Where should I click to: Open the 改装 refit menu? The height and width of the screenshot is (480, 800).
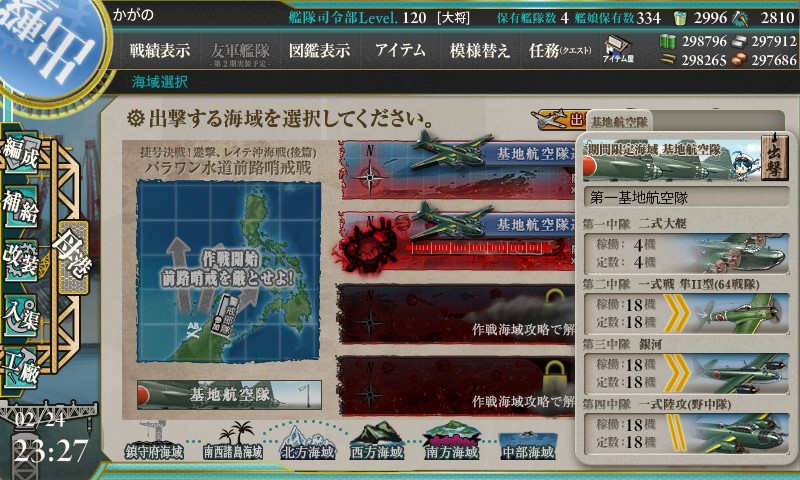pyautogui.click(x=20, y=260)
